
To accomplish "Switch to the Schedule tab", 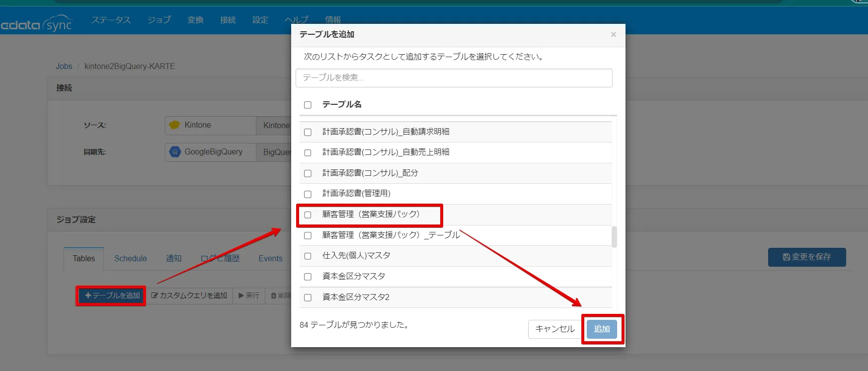I will click(130, 259).
